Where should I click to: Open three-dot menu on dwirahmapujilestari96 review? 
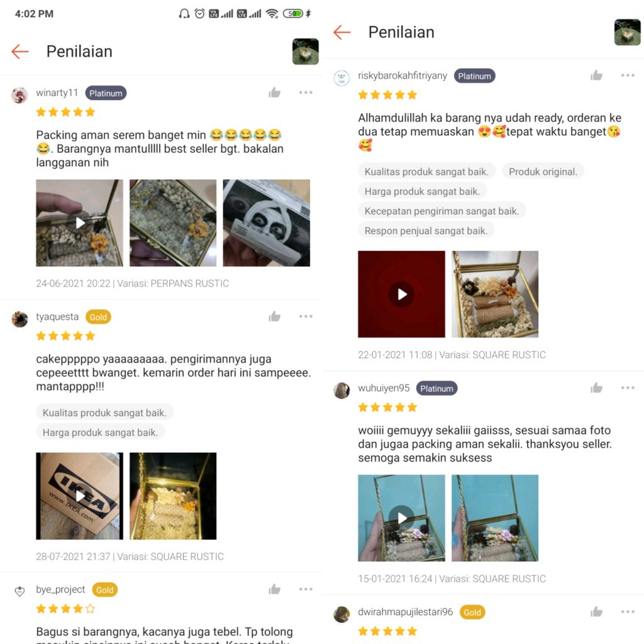[x=628, y=612]
